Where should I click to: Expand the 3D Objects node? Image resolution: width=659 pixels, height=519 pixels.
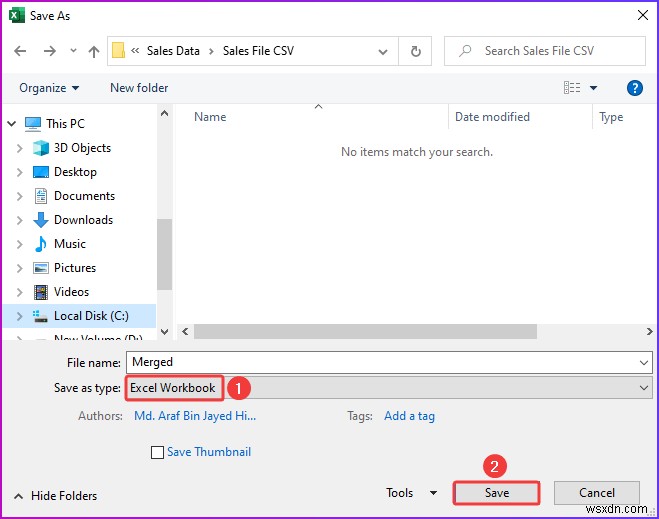pyautogui.click(x=19, y=148)
